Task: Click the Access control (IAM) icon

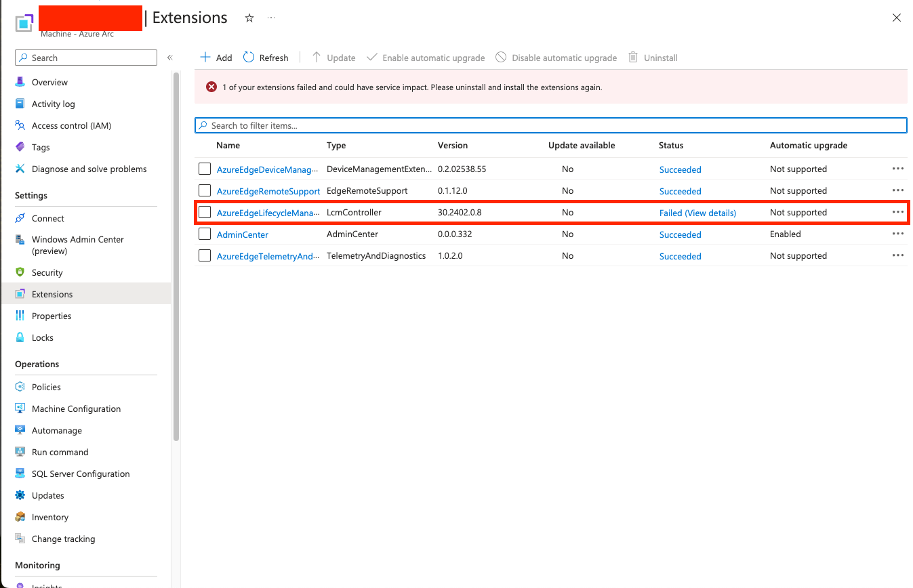Action: (20, 125)
